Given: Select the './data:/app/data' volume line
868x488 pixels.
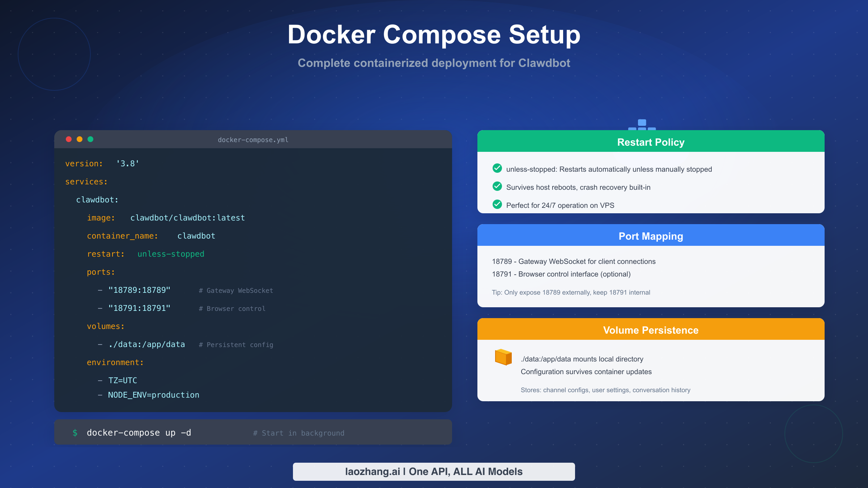Looking at the screenshot, I should [x=146, y=344].
